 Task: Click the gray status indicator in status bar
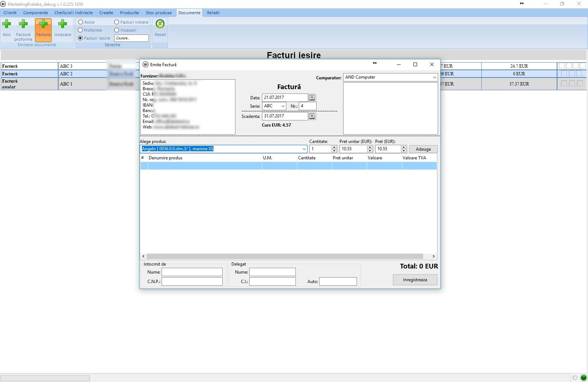pos(575,378)
